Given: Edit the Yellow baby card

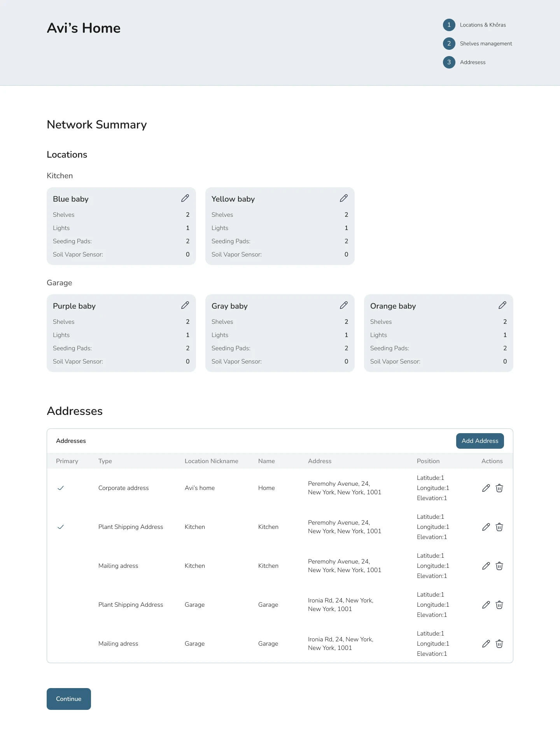Looking at the screenshot, I should tap(344, 198).
